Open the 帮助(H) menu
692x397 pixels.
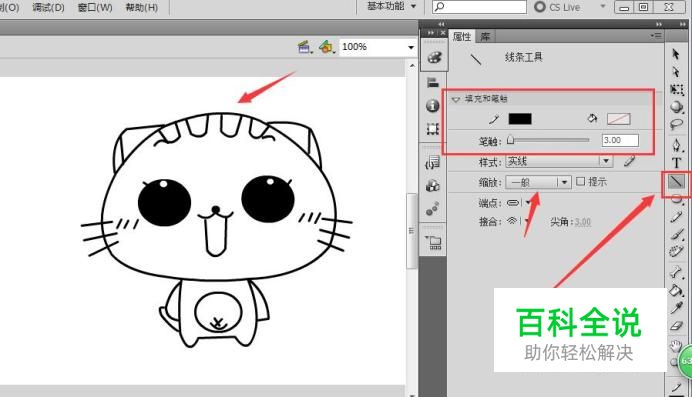(x=142, y=7)
